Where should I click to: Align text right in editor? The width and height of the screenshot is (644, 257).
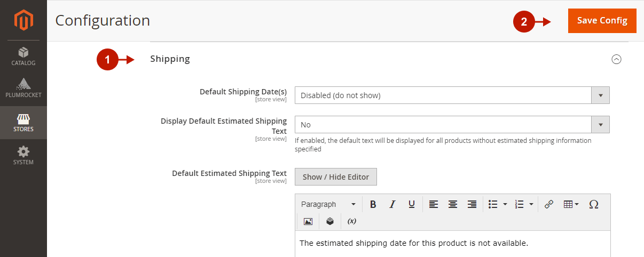pos(472,204)
